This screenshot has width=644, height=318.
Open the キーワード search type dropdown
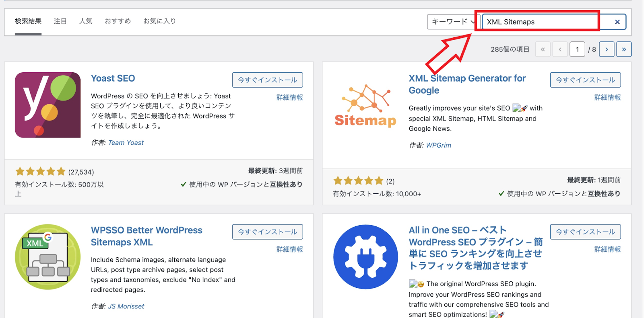point(453,22)
